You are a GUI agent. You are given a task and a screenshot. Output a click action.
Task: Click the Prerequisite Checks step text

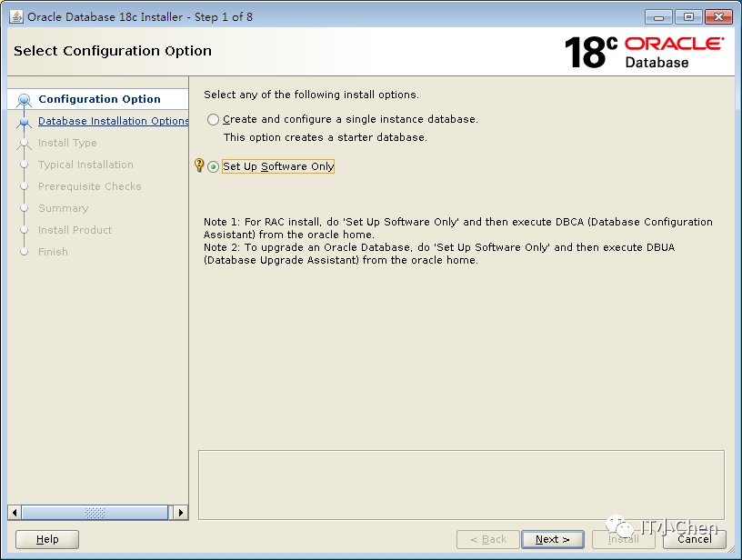89,186
